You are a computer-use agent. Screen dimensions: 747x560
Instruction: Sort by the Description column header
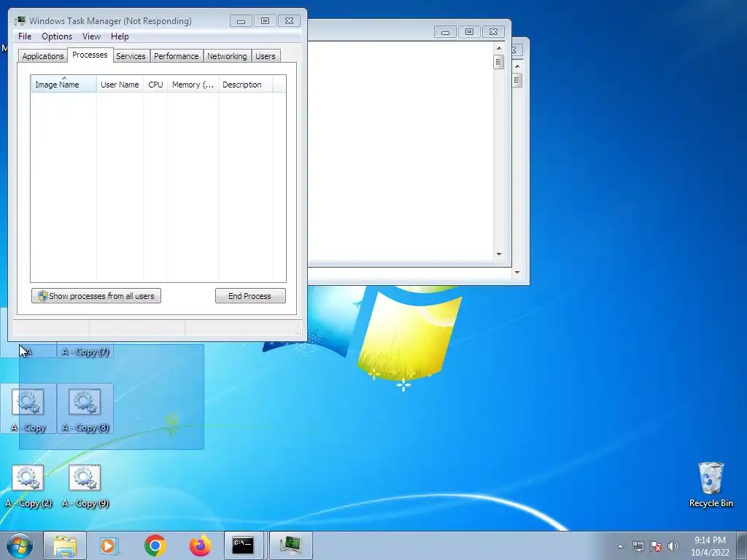[245, 85]
